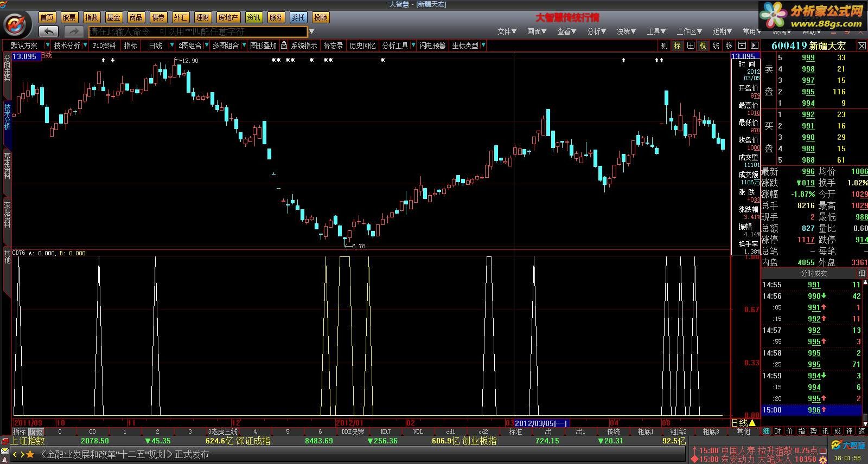Click the 资讯 news button
868x464 pixels.
click(x=253, y=17)
